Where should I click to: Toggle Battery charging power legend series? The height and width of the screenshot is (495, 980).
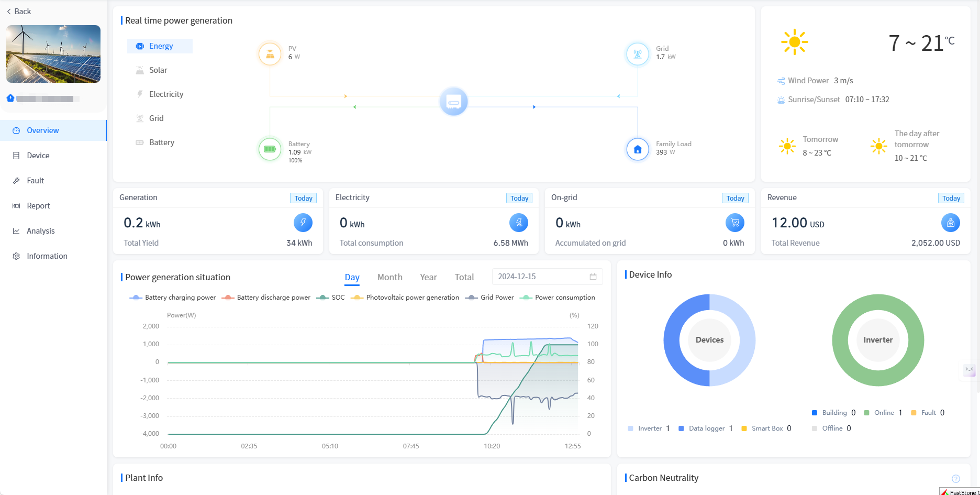pos(173,298)
